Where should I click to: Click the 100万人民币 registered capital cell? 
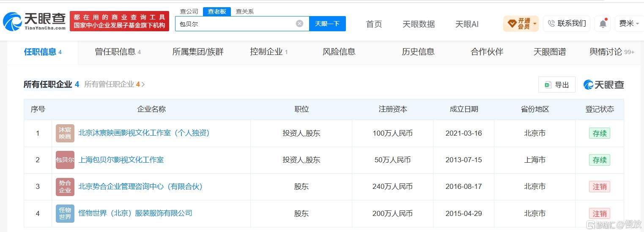click(392, 133)
